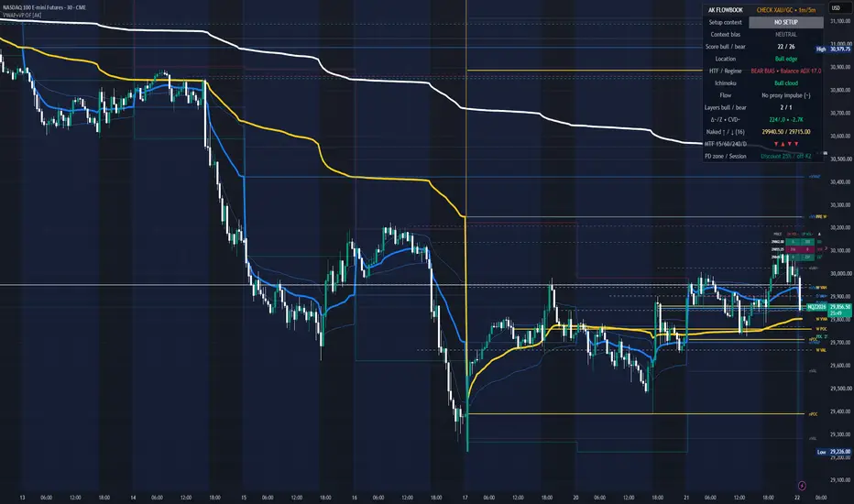Click the NQZ2026 symbol tag on the price line
Viewport: 854px width, 504px height.
pyautogui.click(x=816, y=307)
